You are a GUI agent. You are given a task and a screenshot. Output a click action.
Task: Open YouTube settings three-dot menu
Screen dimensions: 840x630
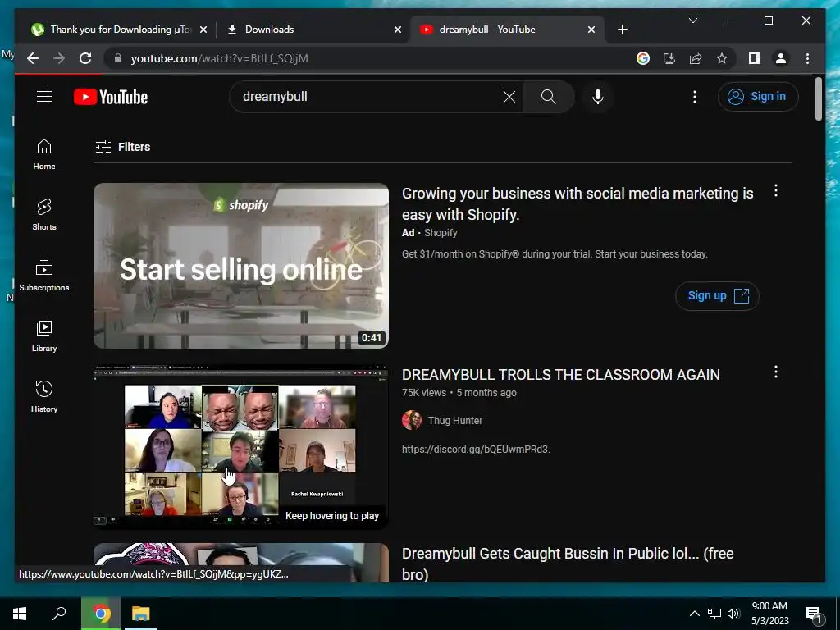click(x=694, y=97)
